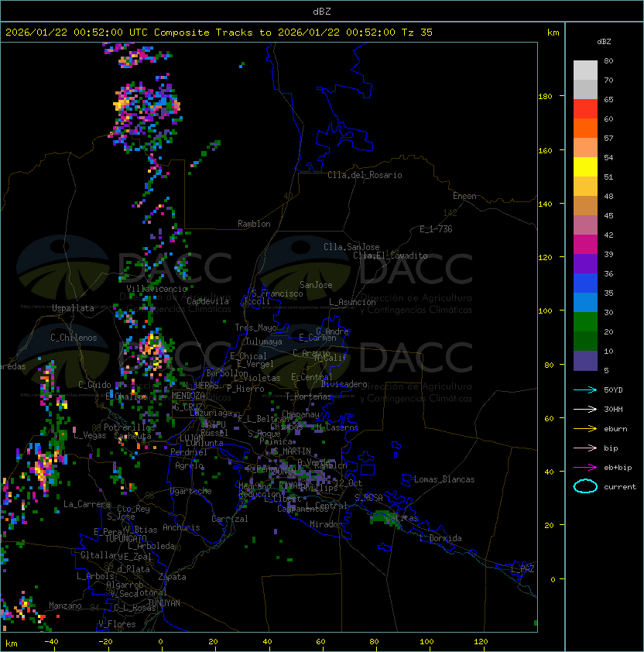
Task: Click the 'Clla.del_Rosario' label
Action: pyautogui.click(x=365, y=175)
